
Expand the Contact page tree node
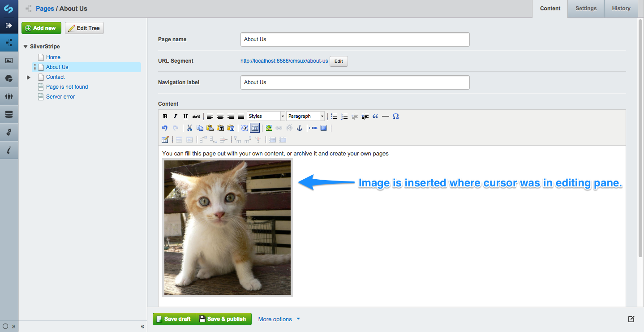[x=28, y=77]
